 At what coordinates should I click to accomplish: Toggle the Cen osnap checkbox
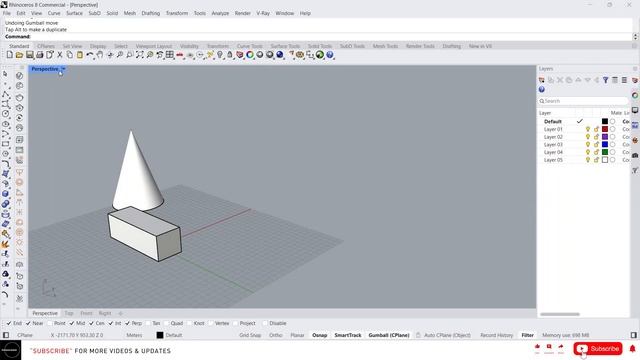91,323
